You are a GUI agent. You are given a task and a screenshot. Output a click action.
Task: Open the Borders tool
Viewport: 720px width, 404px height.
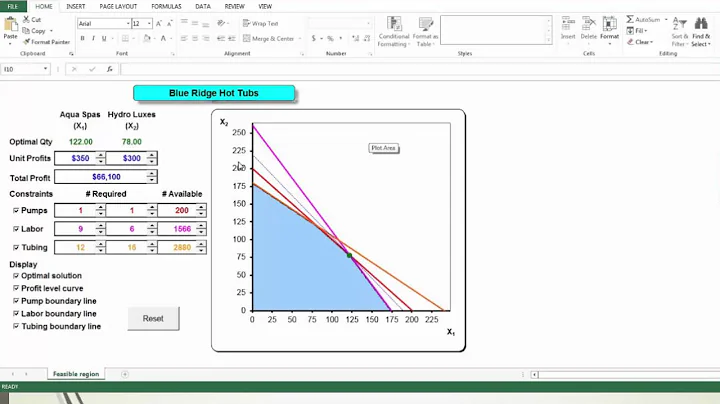[x=125, y=39]
